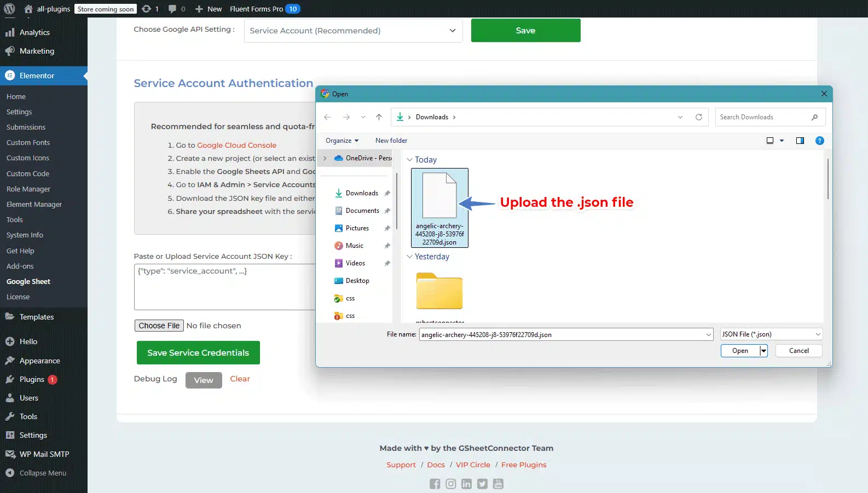Select angelic-archery JSON file thumbnail
Screen dimensions: 868x493
click(x=439, y=207)
